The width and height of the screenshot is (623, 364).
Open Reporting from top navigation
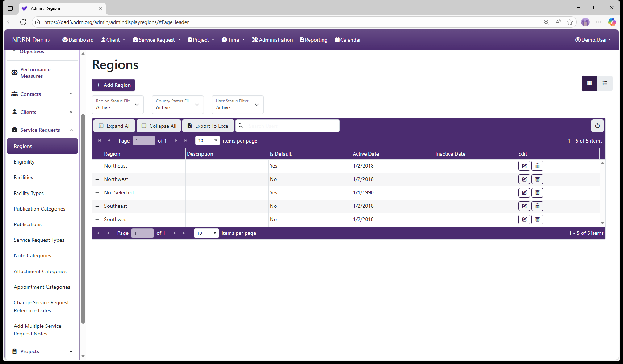click(x=314, y=40)
